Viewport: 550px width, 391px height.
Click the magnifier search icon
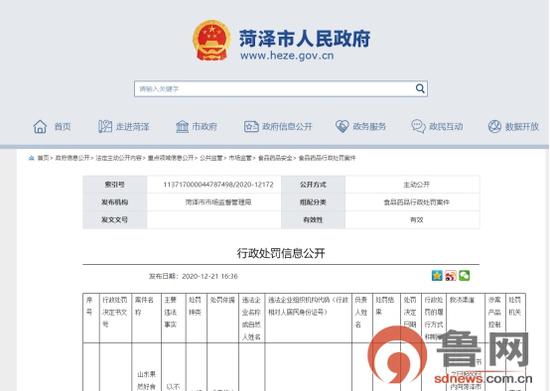pos(420,88)
